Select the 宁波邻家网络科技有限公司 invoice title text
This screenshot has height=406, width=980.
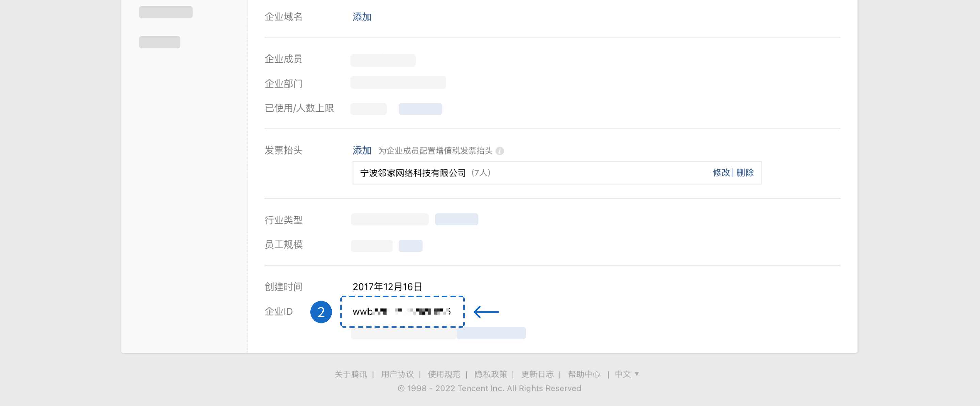413,173
